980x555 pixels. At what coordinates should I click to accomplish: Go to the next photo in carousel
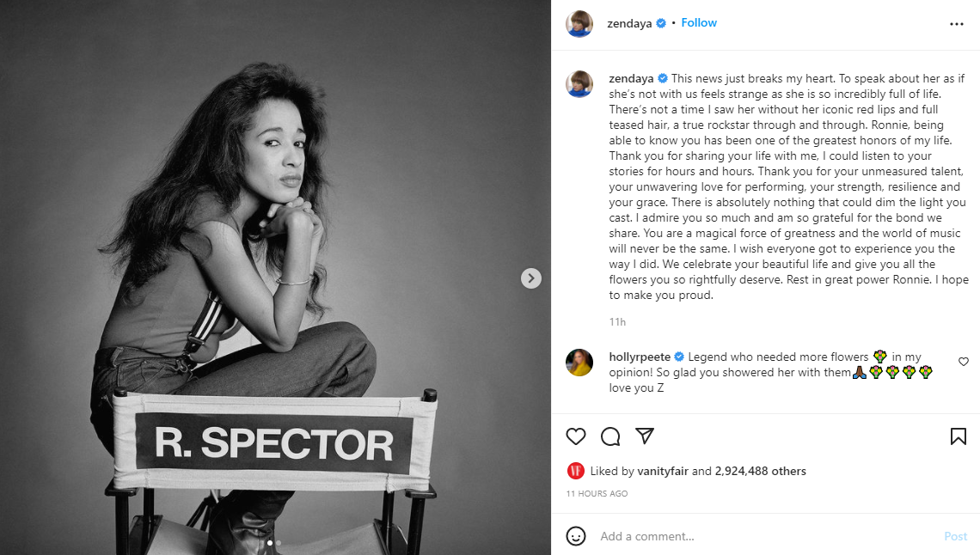tap(531, 277)
